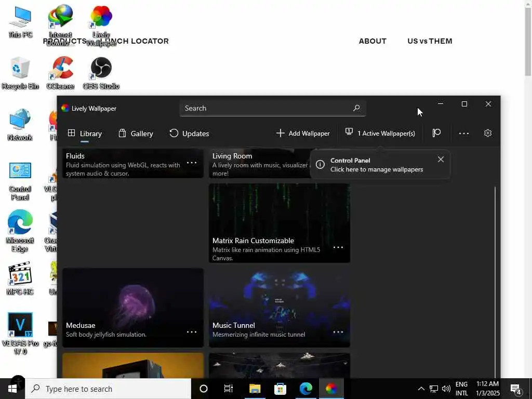
Task: Open options menu for Music Tunnel wallpaper
Action: coord(338,332)
